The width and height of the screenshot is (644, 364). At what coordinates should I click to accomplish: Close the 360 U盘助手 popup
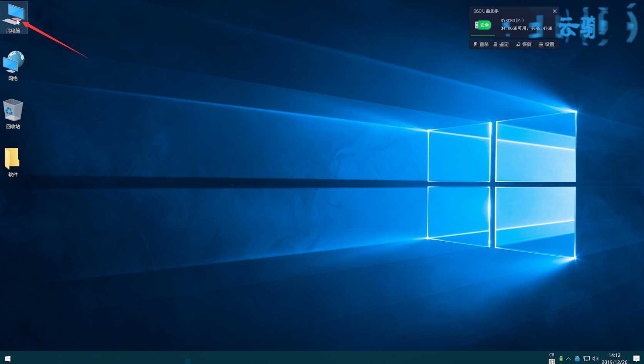[x=555, y=11]
